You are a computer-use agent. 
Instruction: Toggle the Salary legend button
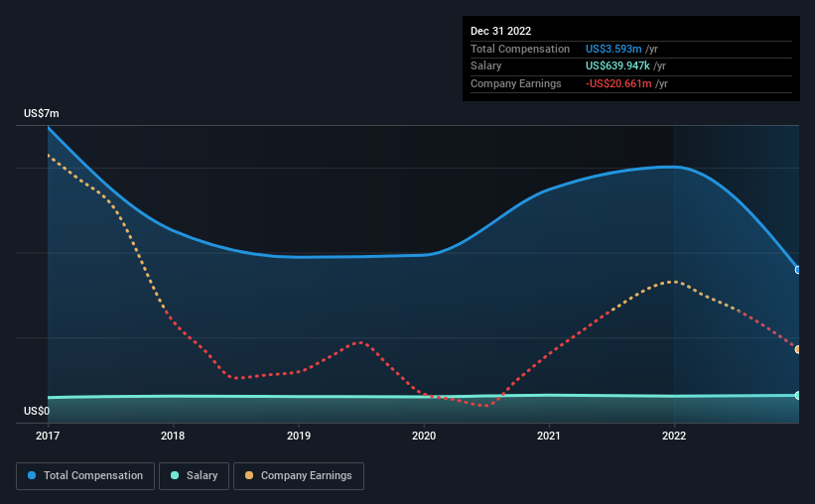(x=194, y=476)
